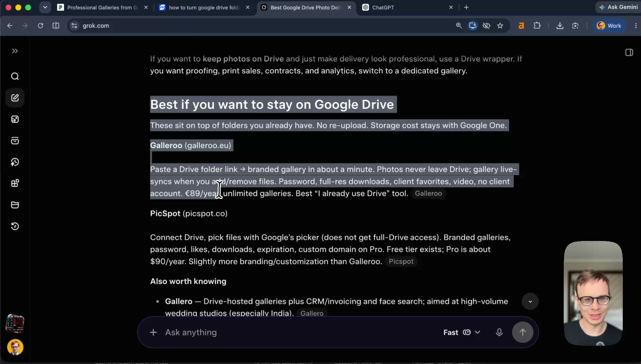Open the Amazon extension icon
This screenshot has height=364, width=641.
click(521, 26)
